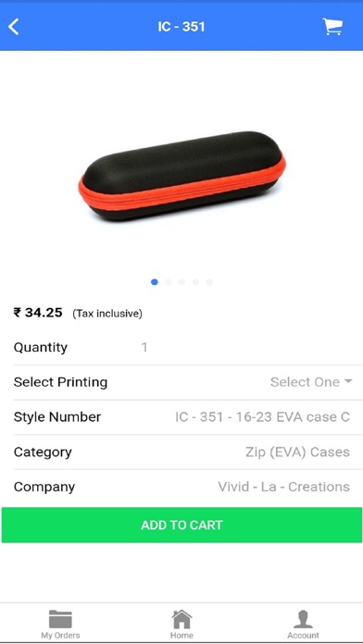Viewport: 363px width, 644px height.
Task: Tap the IC - 351 page title
Action: coord(181,27)
